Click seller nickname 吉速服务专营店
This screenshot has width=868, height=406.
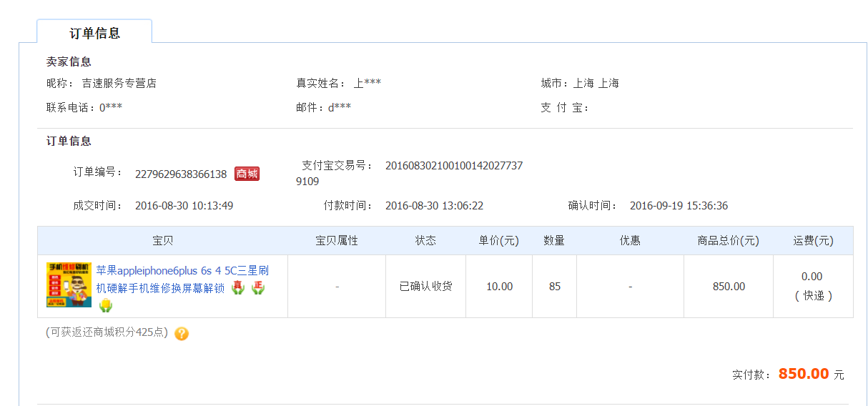point(119,83)
